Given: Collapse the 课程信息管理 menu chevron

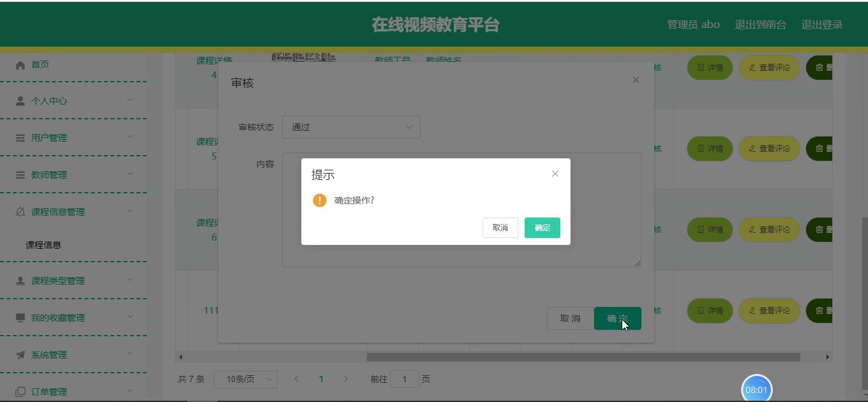Looking at the screenshot, I should 130,211.
